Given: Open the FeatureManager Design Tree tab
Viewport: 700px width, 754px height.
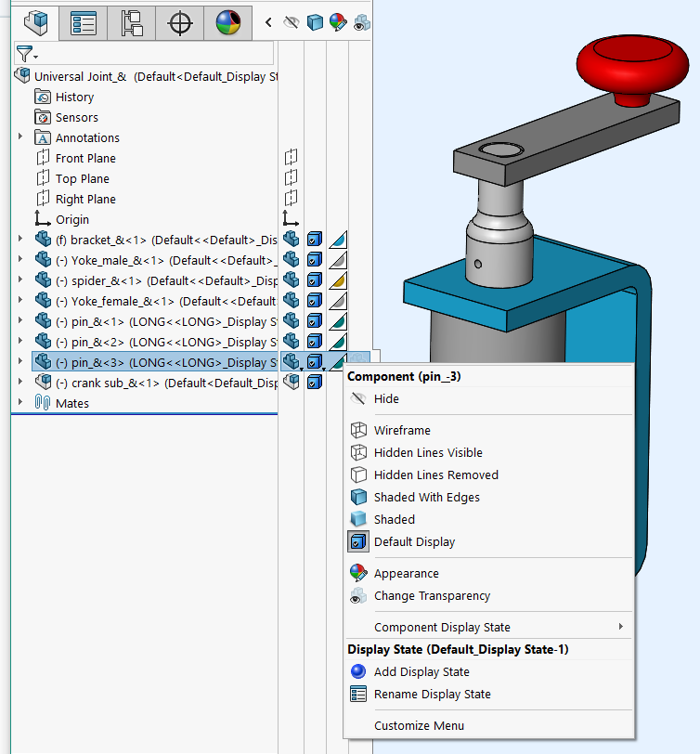Looking at the screenshot, I should click(x=35, y=22).
